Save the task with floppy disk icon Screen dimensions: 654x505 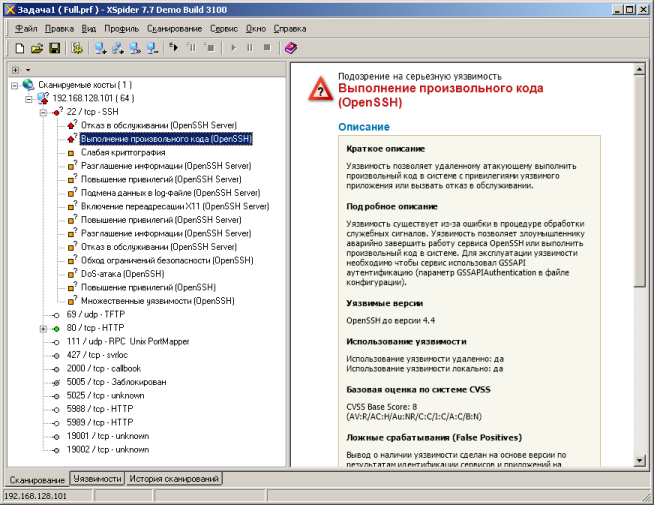click(55, 48)
